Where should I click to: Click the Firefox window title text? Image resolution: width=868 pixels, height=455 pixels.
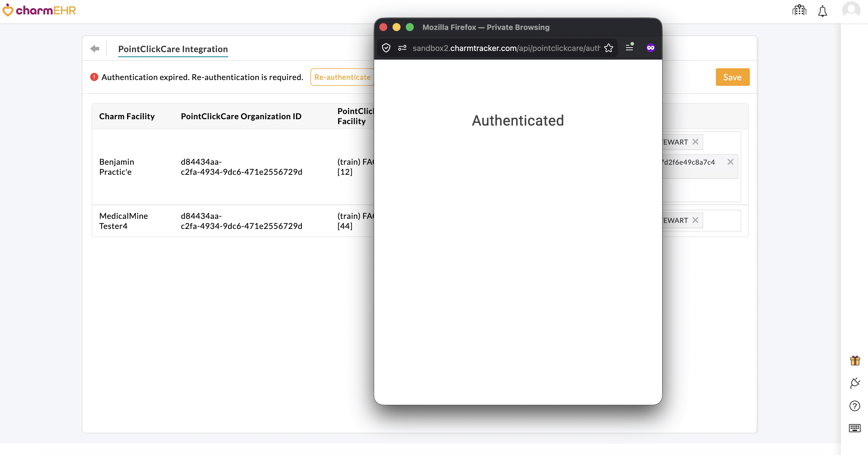[x=486, y=27]
